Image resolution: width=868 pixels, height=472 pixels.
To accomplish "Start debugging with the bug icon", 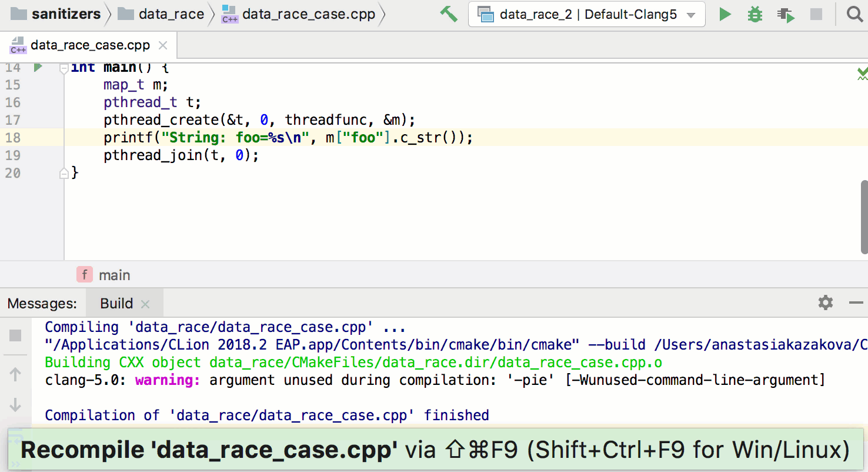I will 755,14.
